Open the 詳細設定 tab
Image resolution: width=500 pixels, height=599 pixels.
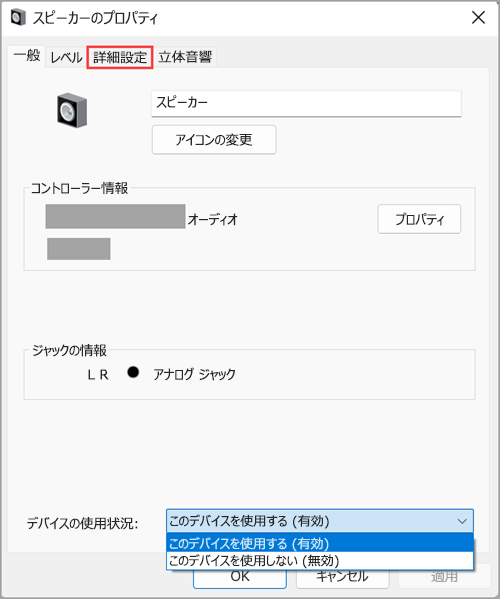(x=120, y=57)
